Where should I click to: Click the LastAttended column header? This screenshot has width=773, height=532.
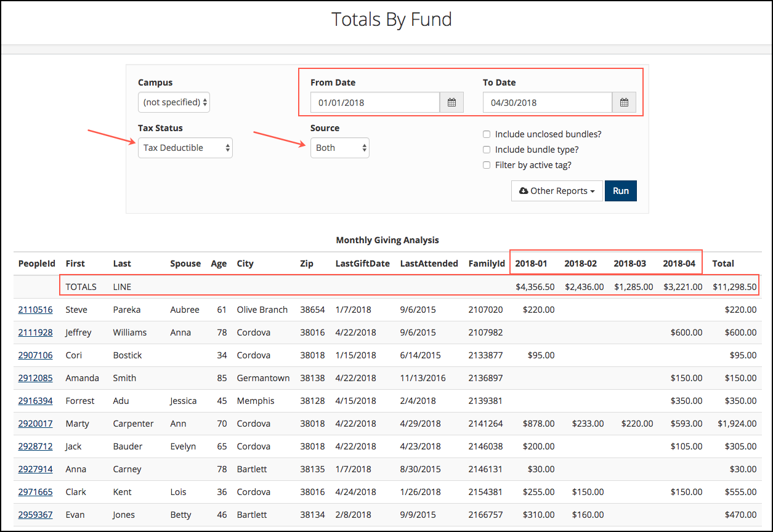(x=429, y=264)
